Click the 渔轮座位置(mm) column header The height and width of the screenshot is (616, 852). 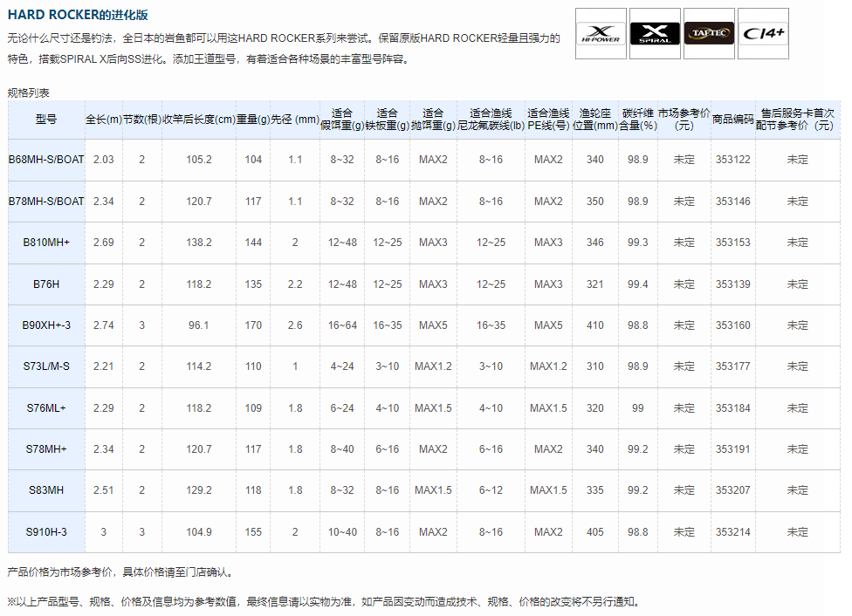[x=595, y=120]
